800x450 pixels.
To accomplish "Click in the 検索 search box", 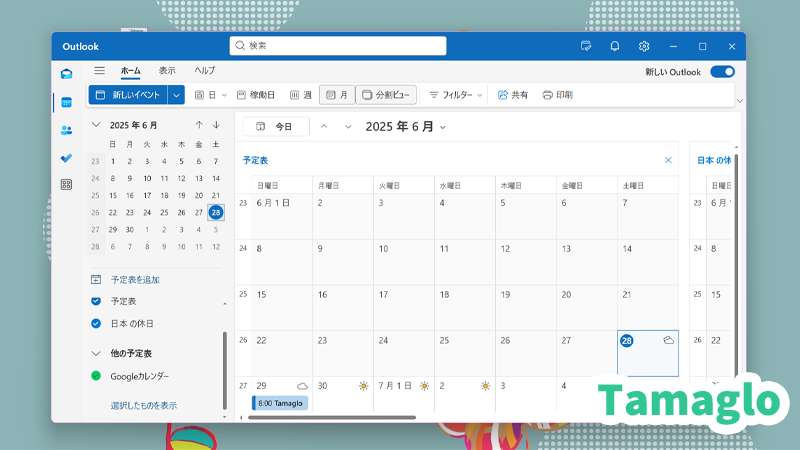I will click(338, 46).
